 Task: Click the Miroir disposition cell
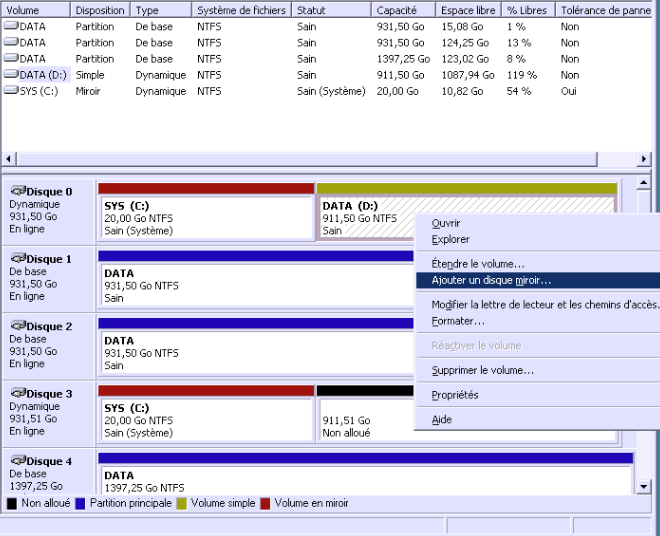coord(88,91)
